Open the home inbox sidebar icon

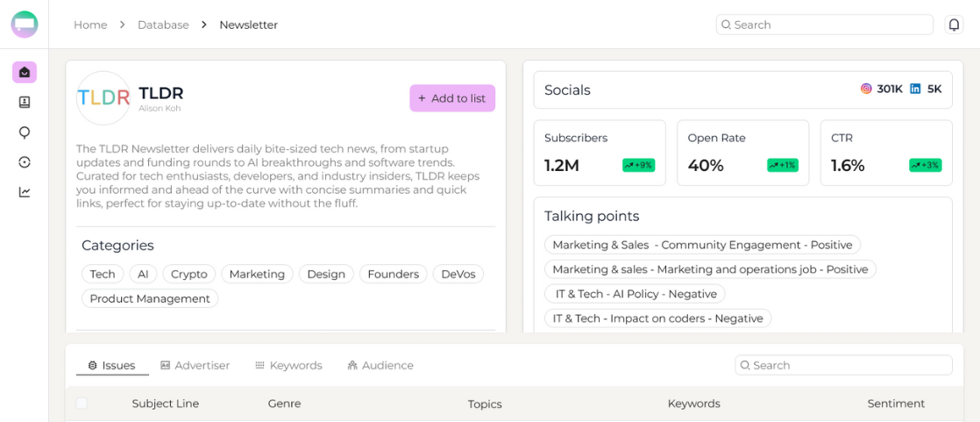25,73
